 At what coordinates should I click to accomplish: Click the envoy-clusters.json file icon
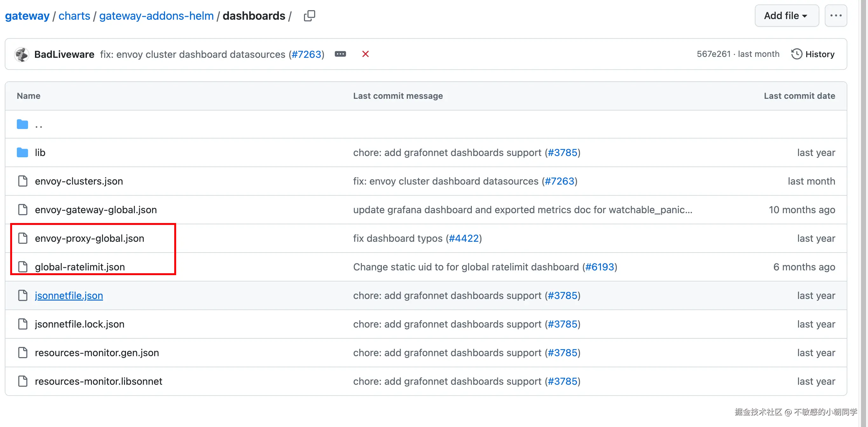23,181
